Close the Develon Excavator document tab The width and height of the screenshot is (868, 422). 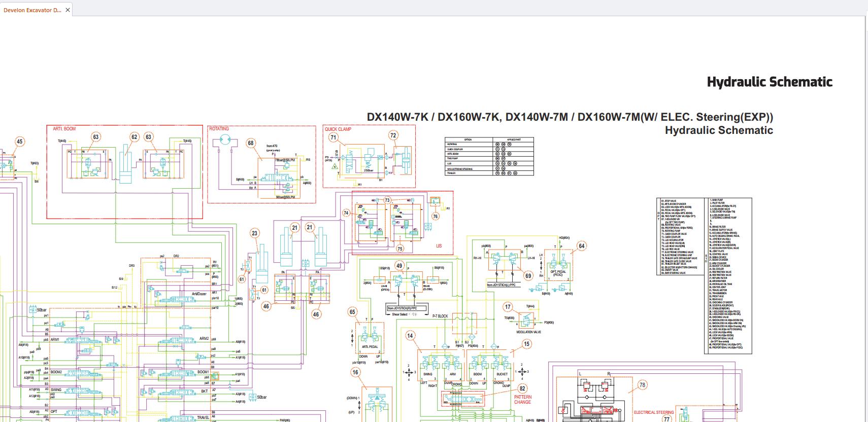click(68, 10)
